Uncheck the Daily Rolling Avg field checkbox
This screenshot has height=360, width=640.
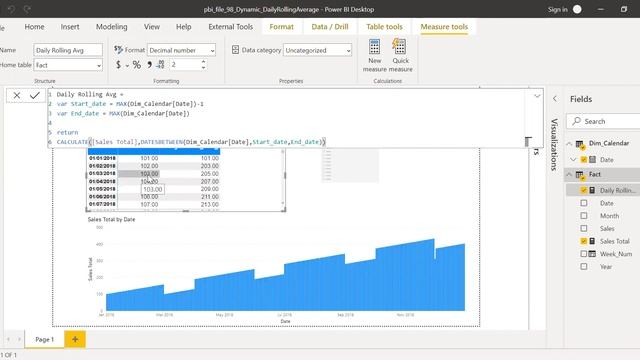click(x=584, y=190)
